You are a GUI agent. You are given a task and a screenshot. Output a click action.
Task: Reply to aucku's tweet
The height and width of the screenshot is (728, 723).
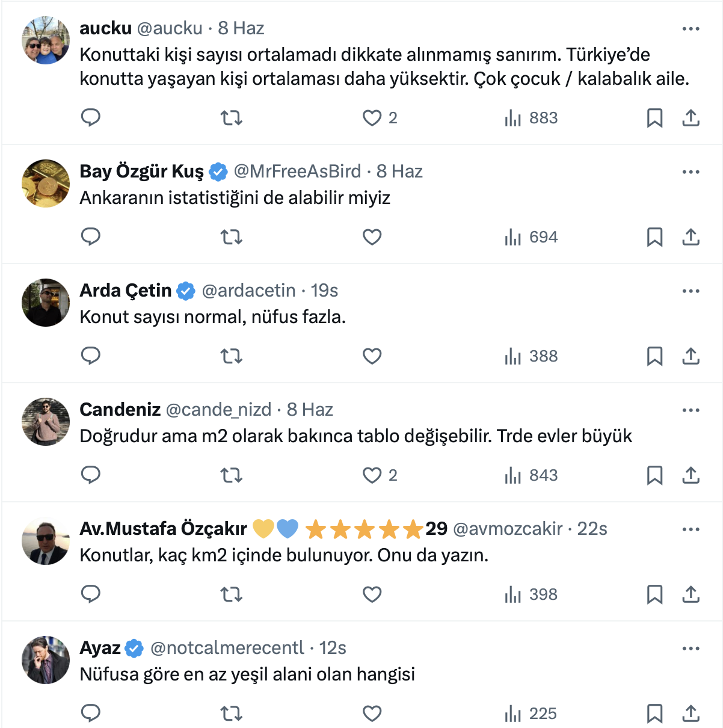[90, 117]
